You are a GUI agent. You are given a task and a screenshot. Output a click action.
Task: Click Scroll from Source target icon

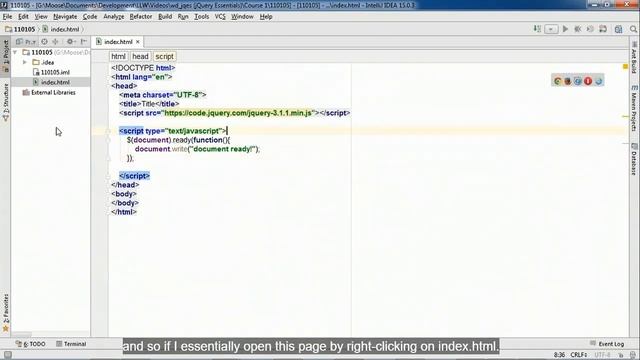click(x=44, y=42)
